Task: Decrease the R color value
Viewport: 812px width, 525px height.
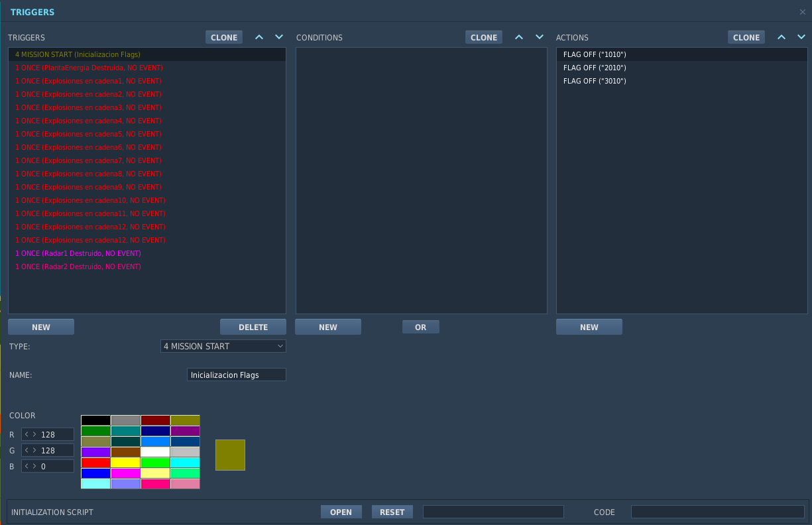Action: tap(26, 435)
